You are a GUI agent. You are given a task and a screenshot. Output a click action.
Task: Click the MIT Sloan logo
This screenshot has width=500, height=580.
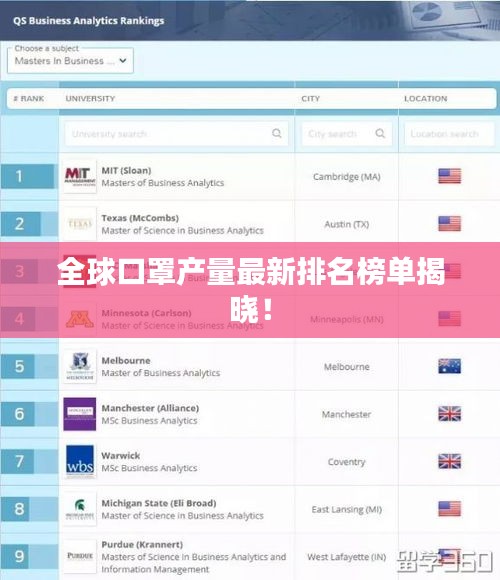(80, 176)
